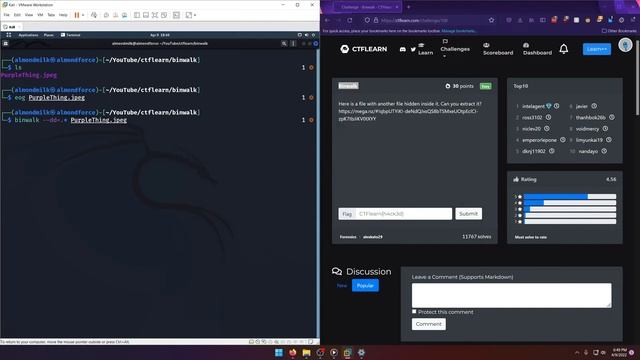This screenshot has width=640, height=360.
Task: Open user profile avatar
Action: (x=625, y=45)
